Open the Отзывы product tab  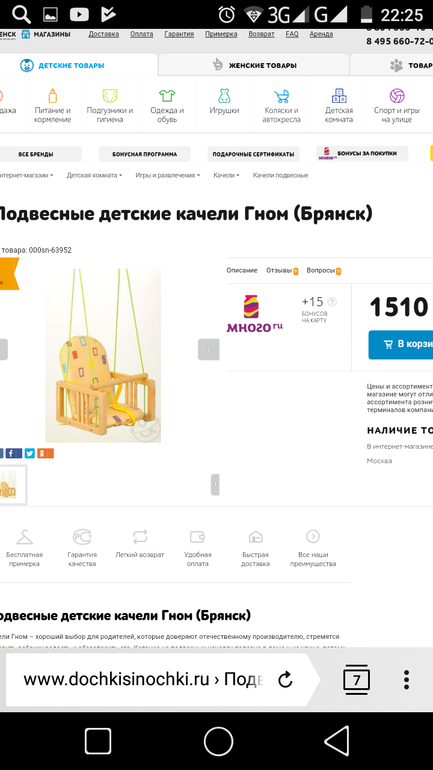coord(282,271)
